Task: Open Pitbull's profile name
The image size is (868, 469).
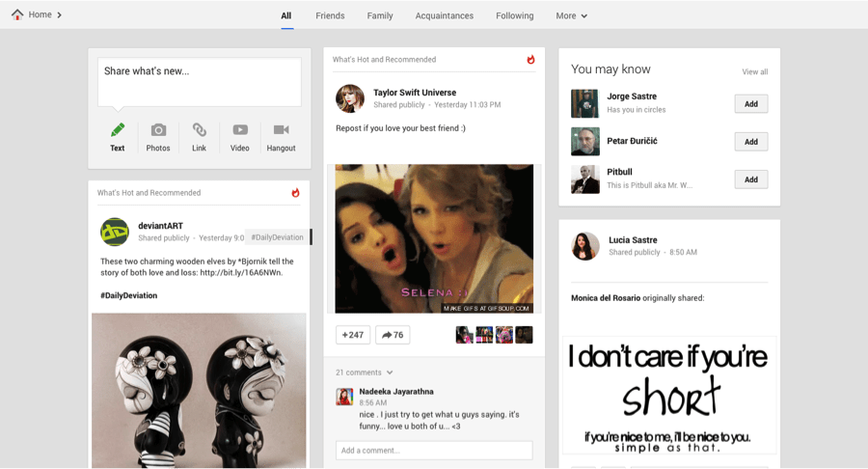Action: (619, 172)
